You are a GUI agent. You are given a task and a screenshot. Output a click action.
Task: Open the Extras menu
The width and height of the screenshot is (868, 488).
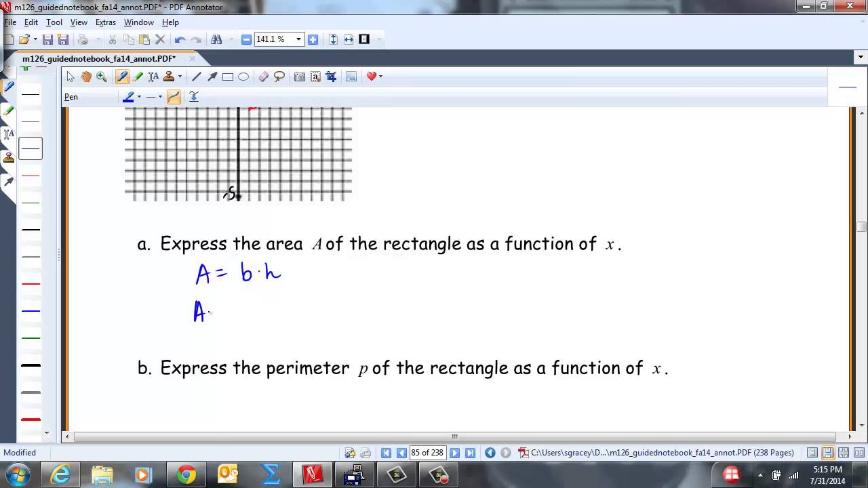point(106,22)
